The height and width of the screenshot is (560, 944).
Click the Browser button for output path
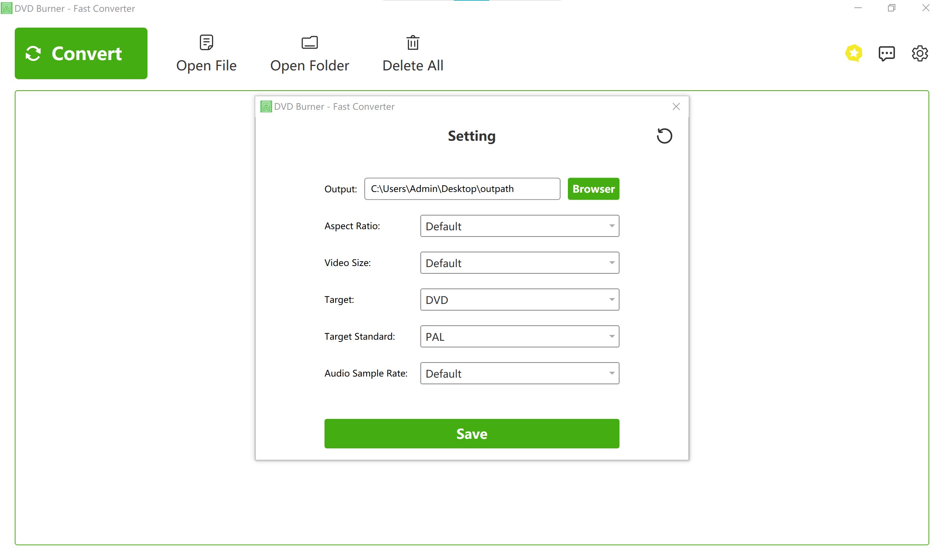[593, 189]
